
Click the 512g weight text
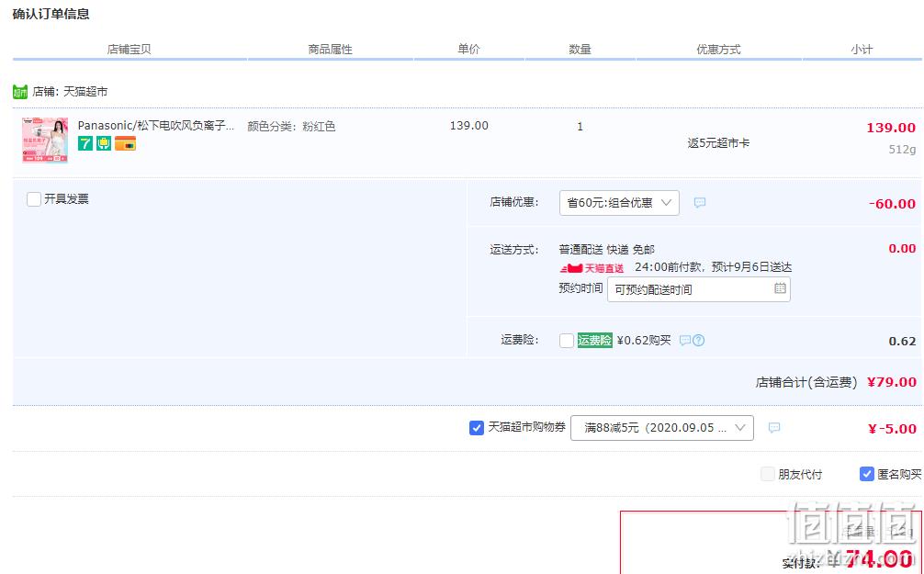pyautogui.click(x=902, y=150)
